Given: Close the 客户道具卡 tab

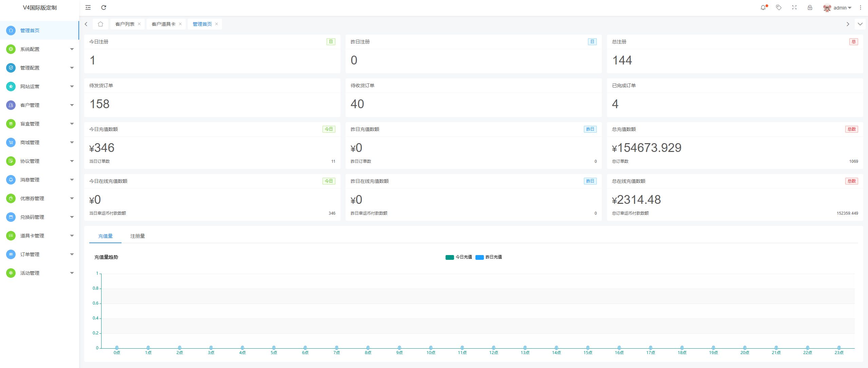Looking at the screenshot, I should tap(180, 24).
